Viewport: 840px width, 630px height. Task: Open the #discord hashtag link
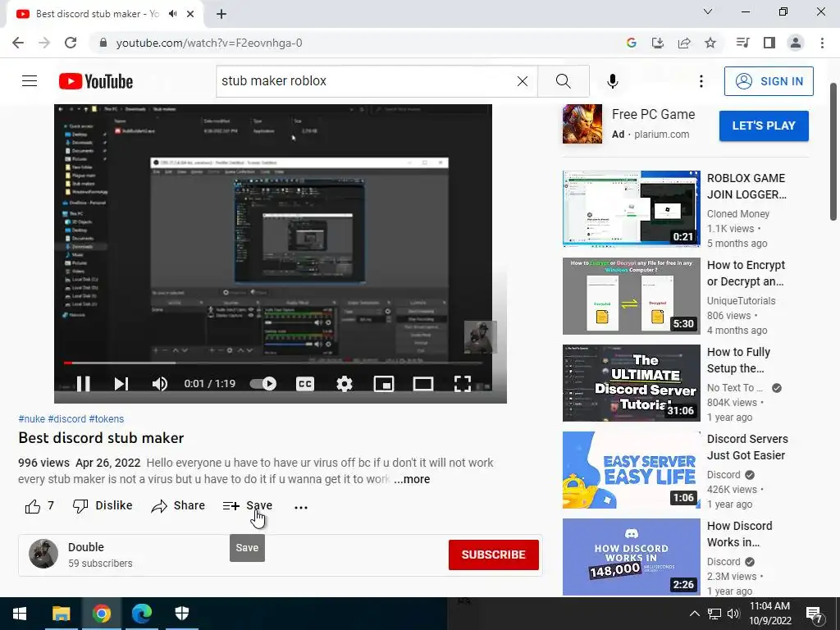(67, 419)
